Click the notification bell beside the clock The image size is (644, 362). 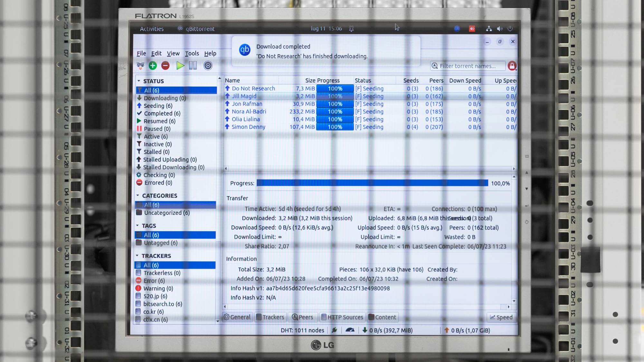[x=351, y=29]
